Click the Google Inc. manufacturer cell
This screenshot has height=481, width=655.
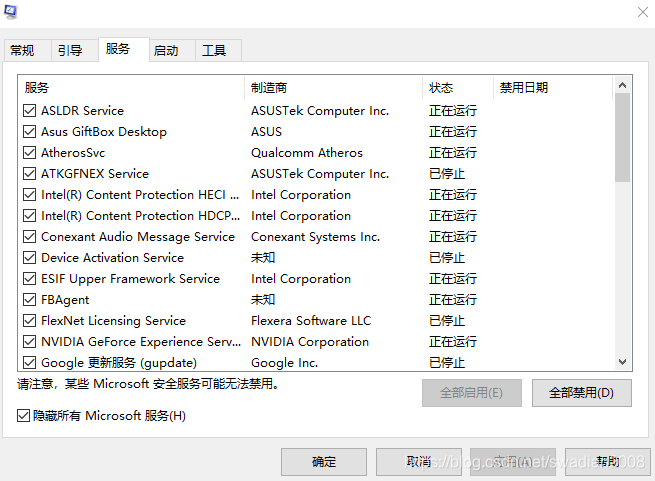[x=284, y=362]
